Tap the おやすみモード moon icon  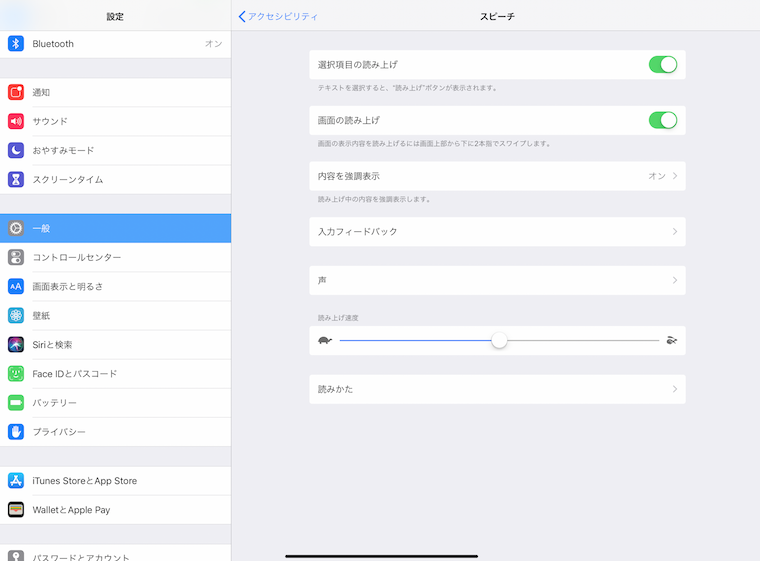[16, 150]
